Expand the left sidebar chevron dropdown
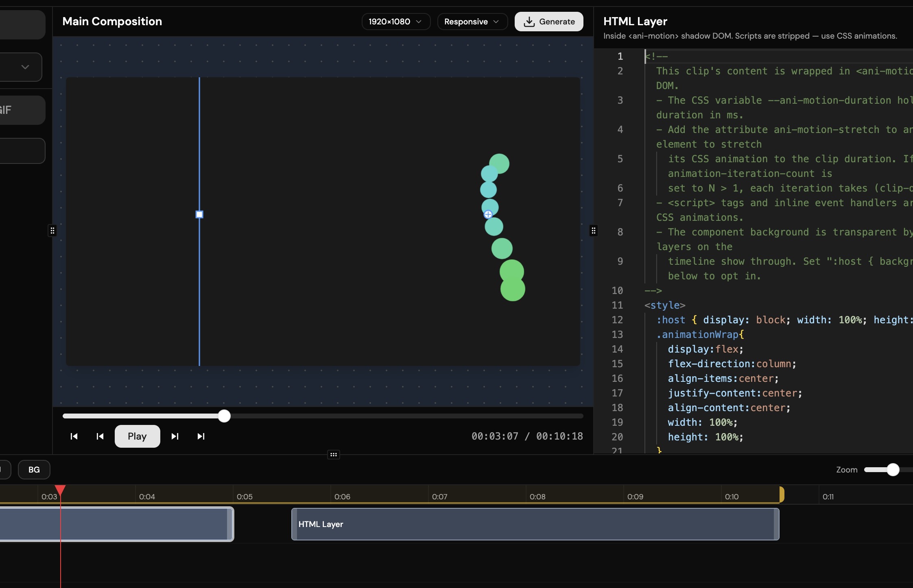The height and width of the screenshot is (588, 913). (25, 67)
